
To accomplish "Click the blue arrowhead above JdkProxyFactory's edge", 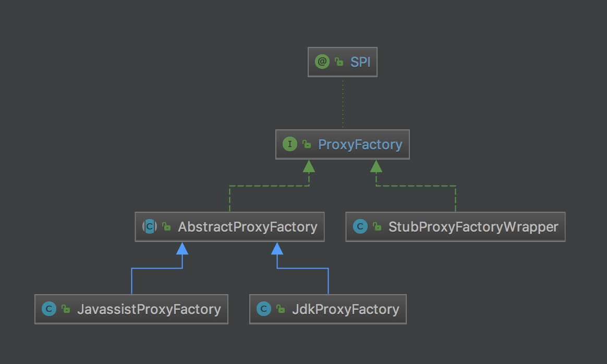I will coord(277,248).
